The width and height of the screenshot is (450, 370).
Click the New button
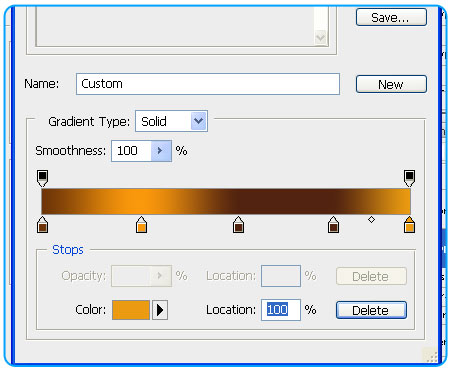[391, 84]
